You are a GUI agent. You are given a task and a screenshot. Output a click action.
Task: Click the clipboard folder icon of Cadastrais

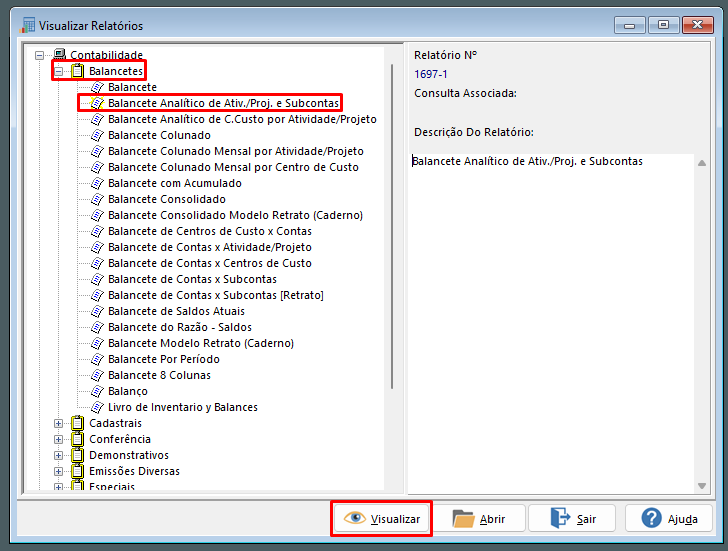click(x=78, y=423)
